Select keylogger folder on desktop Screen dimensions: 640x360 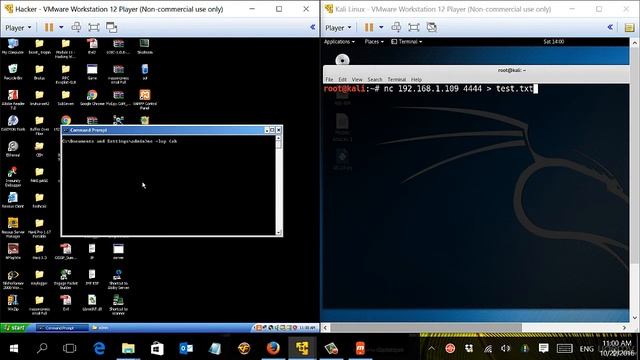[x=39, y=278]
